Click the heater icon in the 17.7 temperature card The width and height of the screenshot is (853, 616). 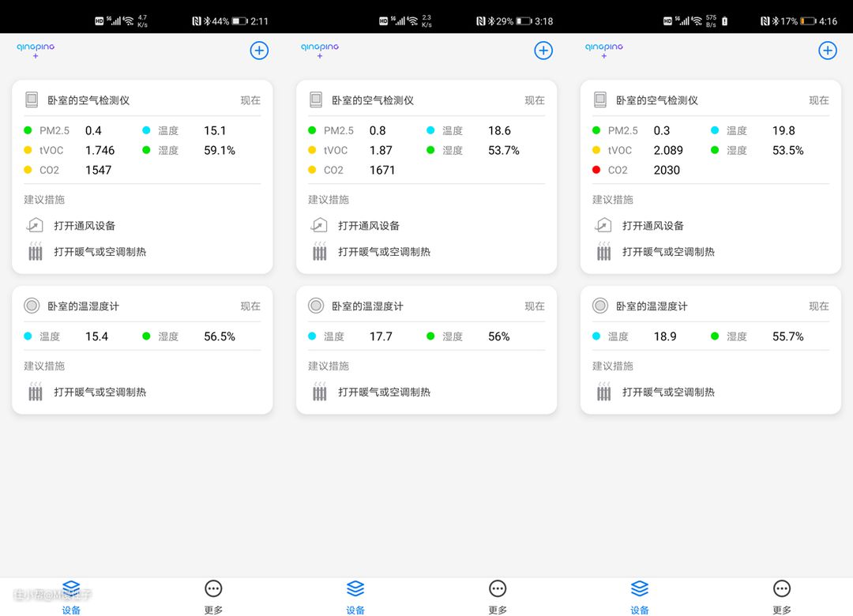point(319,392)
